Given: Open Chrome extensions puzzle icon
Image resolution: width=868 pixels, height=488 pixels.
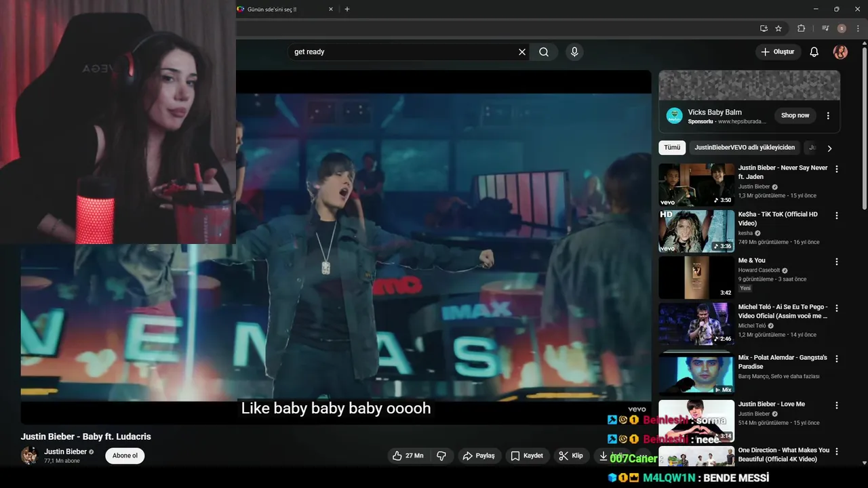Looking at the screenshot, I should pos(801,28).
